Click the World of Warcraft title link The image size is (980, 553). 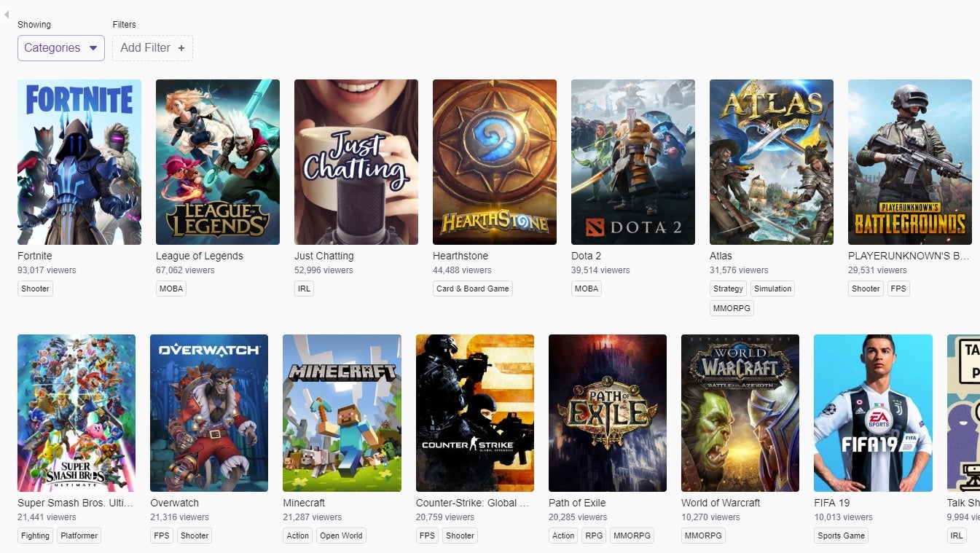click(721, 503)
